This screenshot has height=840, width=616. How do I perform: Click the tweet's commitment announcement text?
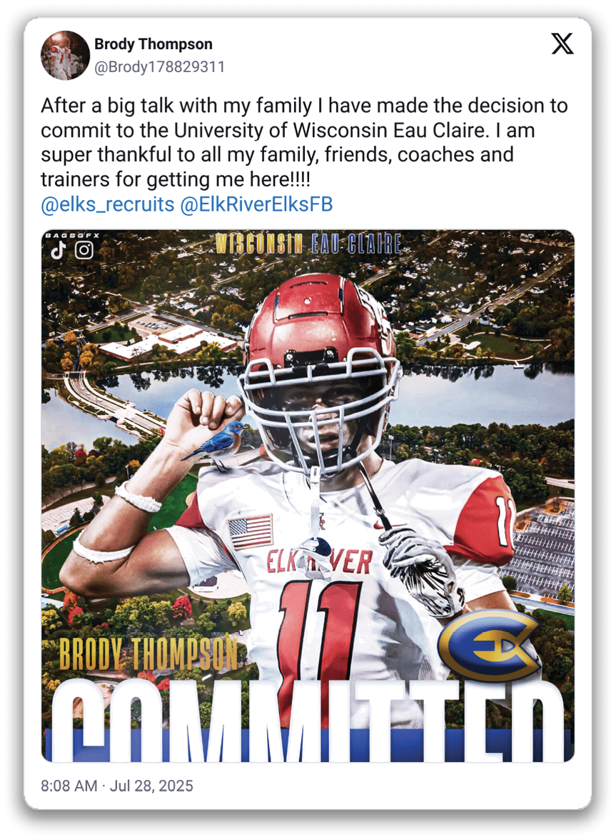point(304,143)
